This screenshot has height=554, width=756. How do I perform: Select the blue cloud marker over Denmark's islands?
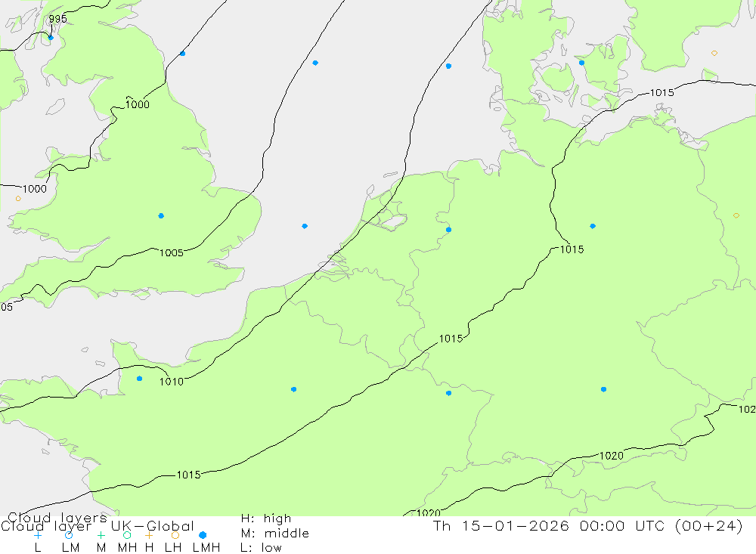point(581,63)
